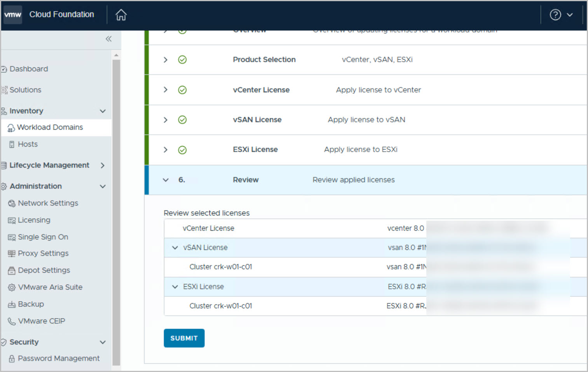Expand the ESXi License wizard step
The image size is (588, 372).
coord(166,150)
